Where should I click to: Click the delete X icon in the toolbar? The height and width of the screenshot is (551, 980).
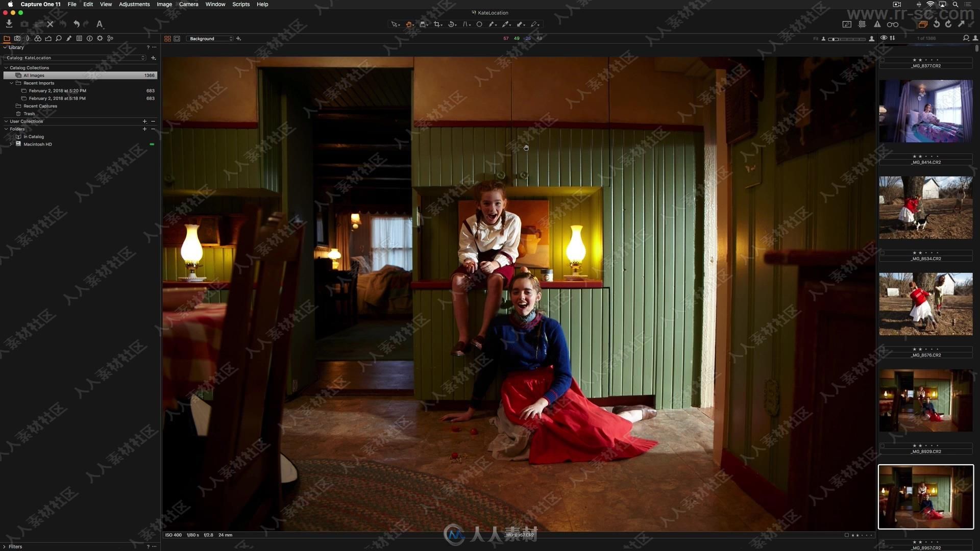pos(50,24)
